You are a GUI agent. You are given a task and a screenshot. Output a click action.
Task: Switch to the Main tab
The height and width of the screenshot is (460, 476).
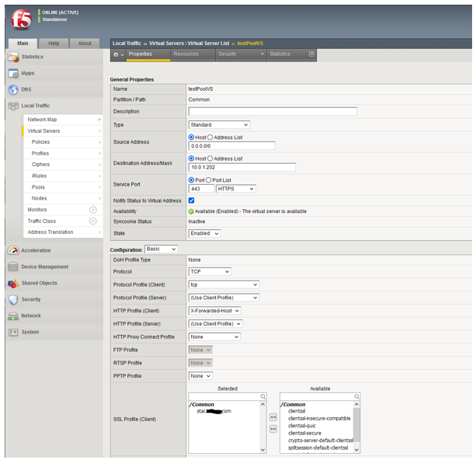tap(23, 44)
